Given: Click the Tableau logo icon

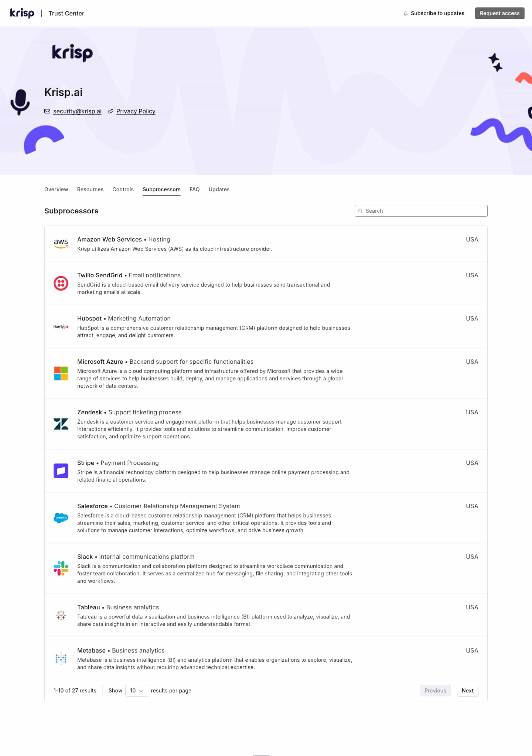Looking at the screenshot, I should [x=61, y=615].
